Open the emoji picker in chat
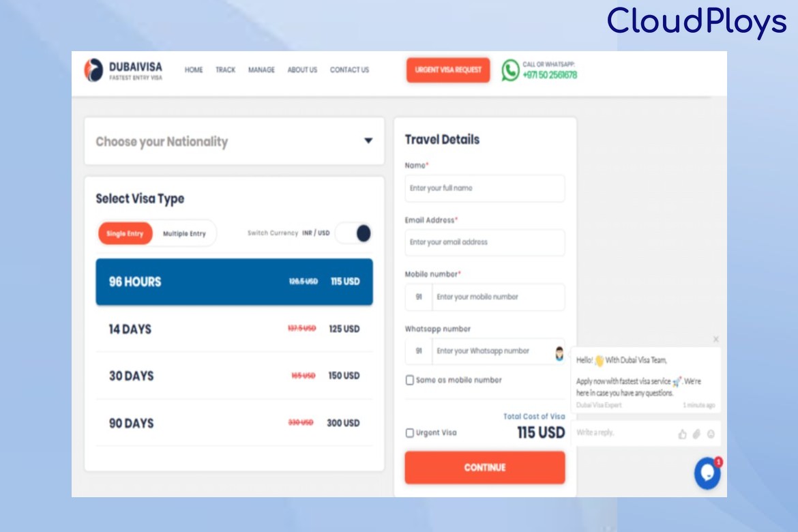 [711, 434]
